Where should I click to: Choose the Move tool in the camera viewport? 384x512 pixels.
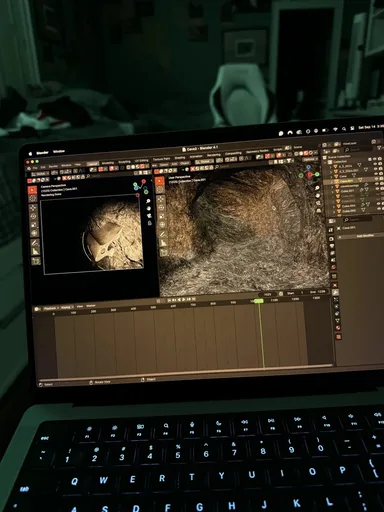(33, 208)
